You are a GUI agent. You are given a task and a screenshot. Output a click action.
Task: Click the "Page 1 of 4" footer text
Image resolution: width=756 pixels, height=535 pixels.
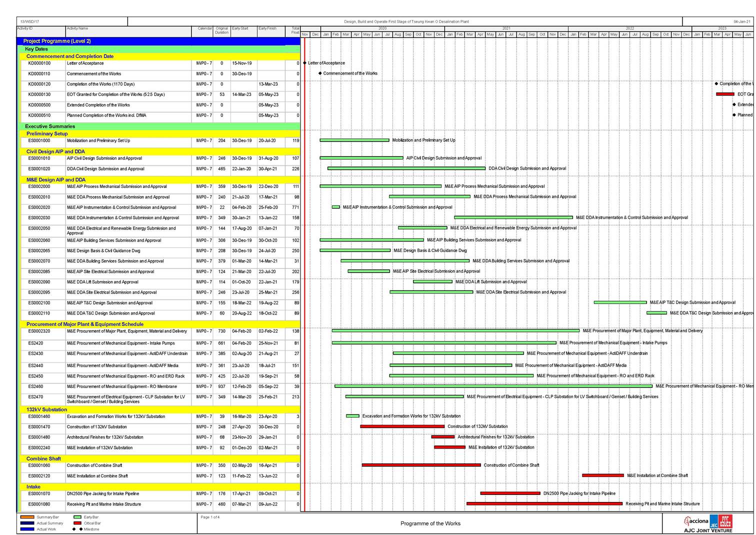(210, 517)
